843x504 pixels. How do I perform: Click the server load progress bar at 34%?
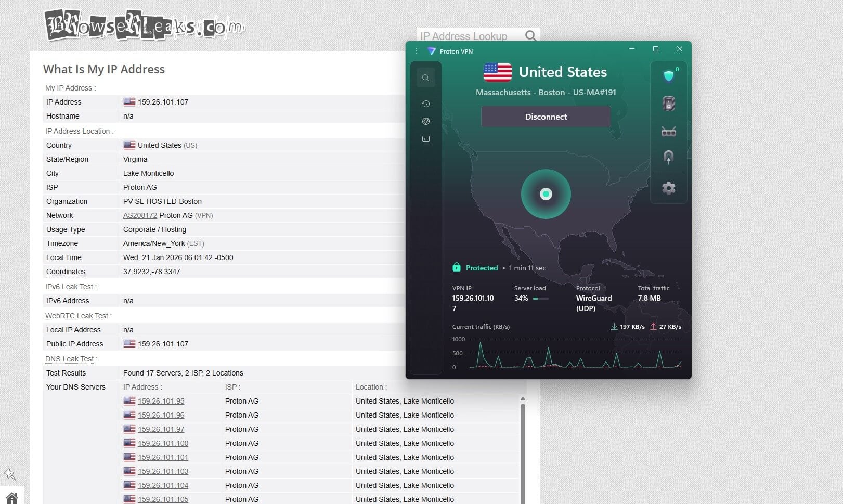click(x=541, y=299)
